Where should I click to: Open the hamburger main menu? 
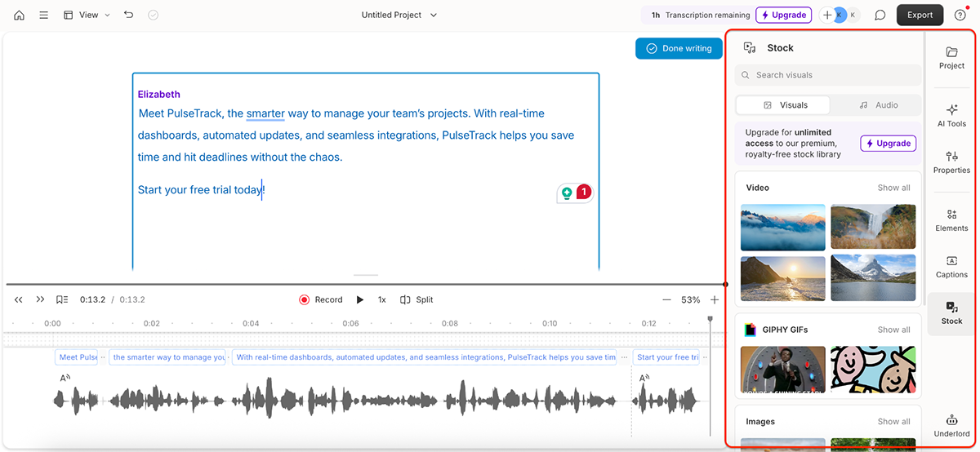coord(43,15)
